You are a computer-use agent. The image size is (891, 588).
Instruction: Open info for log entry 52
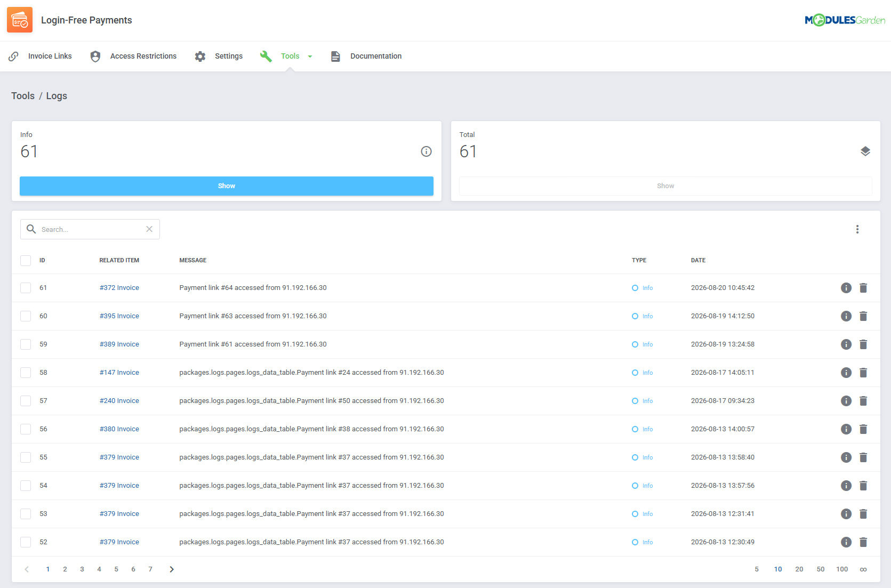846,542
